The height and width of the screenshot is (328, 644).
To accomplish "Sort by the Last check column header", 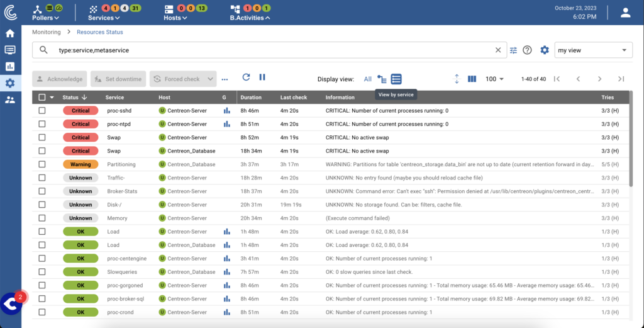I will (x=294, y=98).
